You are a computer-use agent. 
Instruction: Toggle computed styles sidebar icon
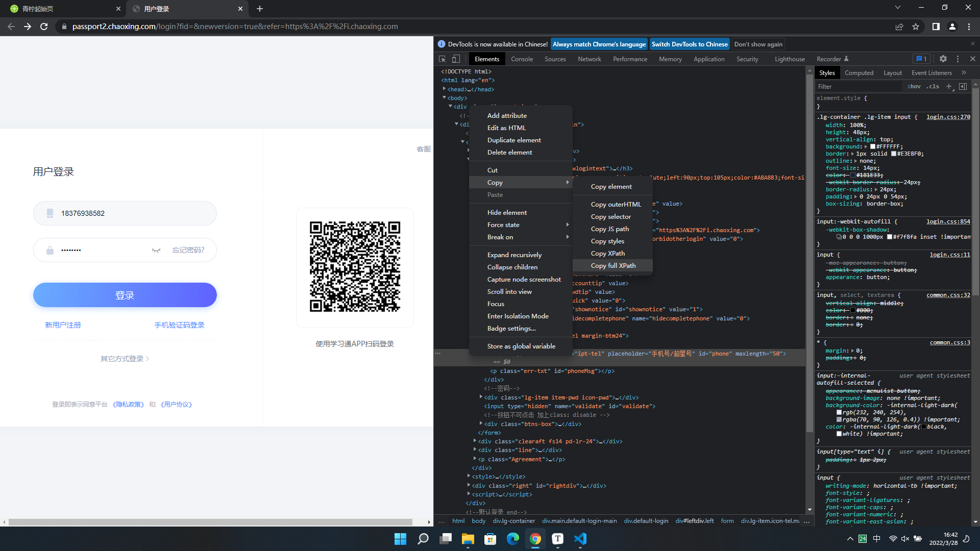(x=963, y=86)
